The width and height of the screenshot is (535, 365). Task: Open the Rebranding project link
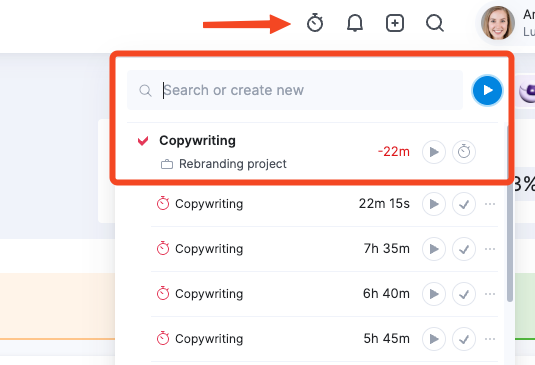232,164
